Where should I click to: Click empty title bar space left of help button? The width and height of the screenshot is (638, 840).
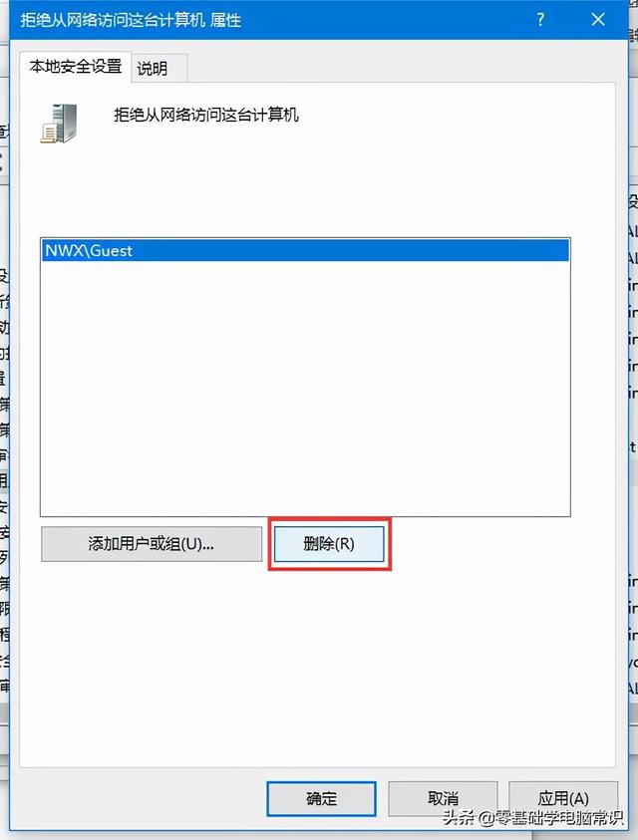pos(384,20)
